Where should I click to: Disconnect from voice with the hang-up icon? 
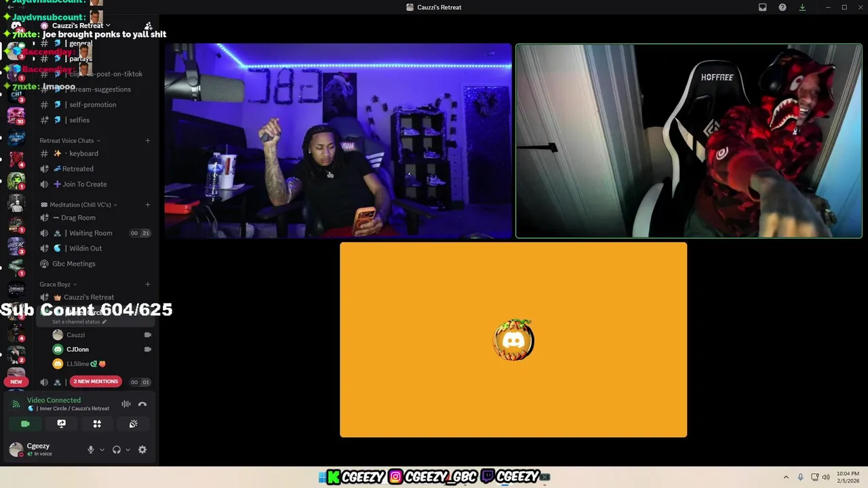tap(142, 404)
